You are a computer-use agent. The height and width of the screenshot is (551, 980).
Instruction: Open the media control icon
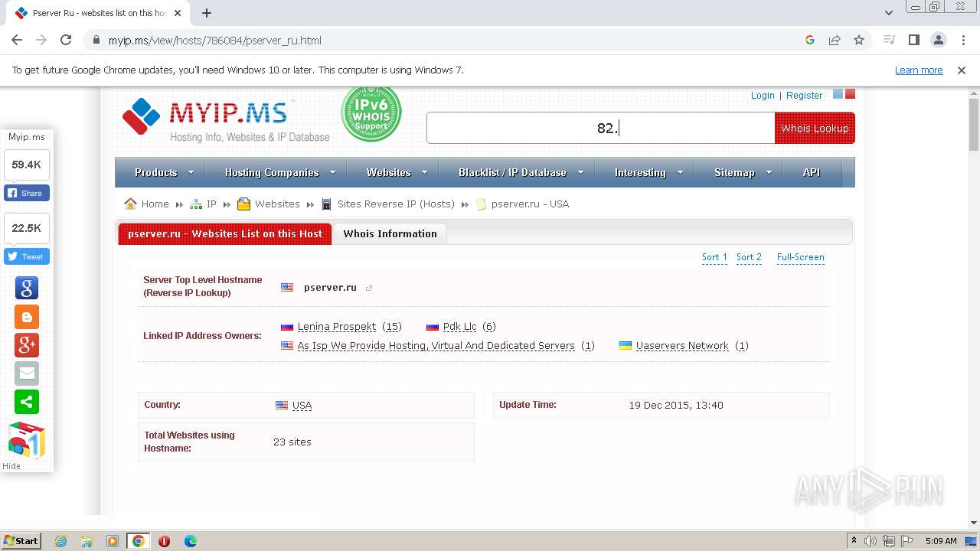tap(889, 40)
